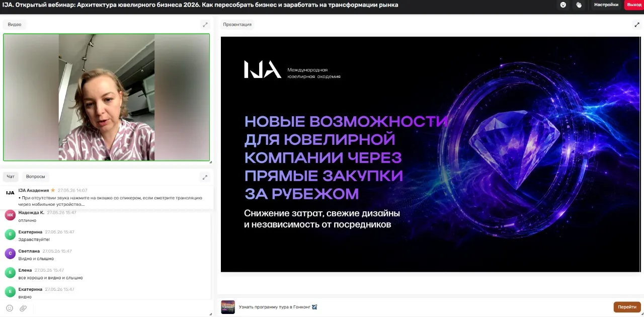
Task: Click avatar next to 'Здравствуйте!' message
Action: pos(10,234)
